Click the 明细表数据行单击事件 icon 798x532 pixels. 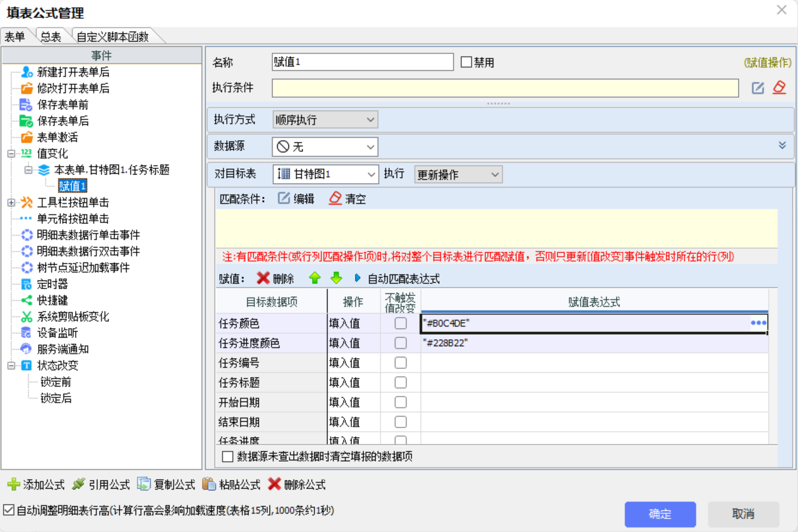pyautogui.click(x=27, y=235)
